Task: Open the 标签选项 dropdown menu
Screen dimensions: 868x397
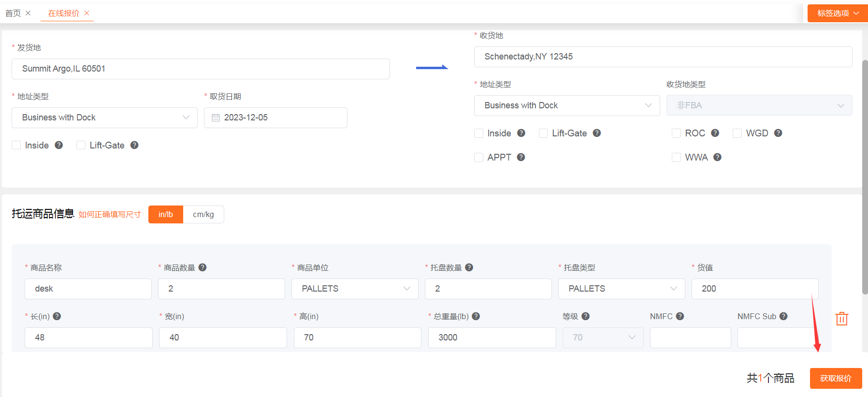Action: 837,13
